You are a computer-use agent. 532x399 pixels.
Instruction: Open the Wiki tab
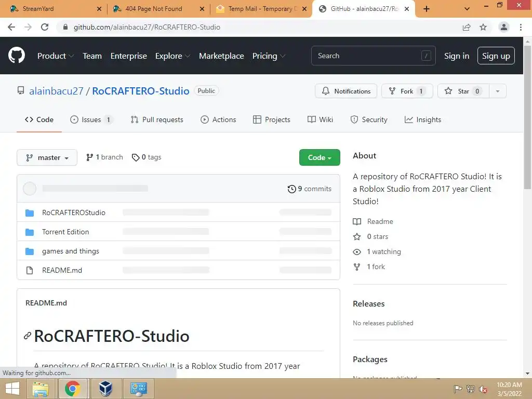coord(320,120)
